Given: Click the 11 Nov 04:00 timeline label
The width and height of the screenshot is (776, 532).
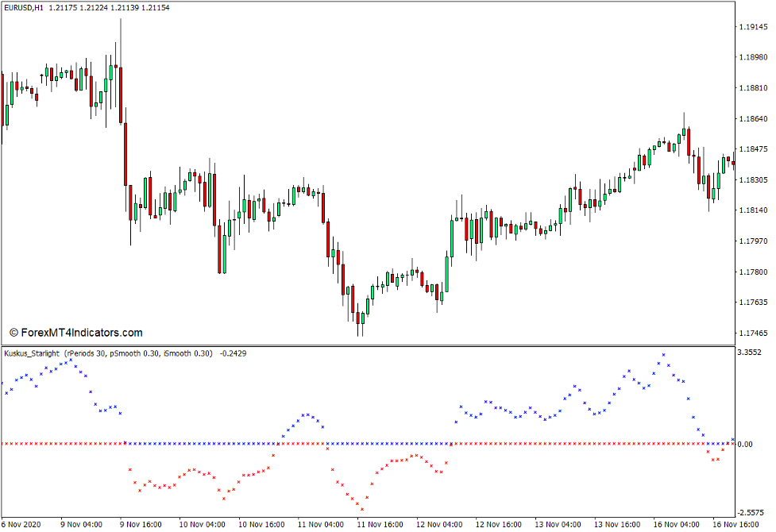Looking at the screenshot, I should click(x=321, y=524).
